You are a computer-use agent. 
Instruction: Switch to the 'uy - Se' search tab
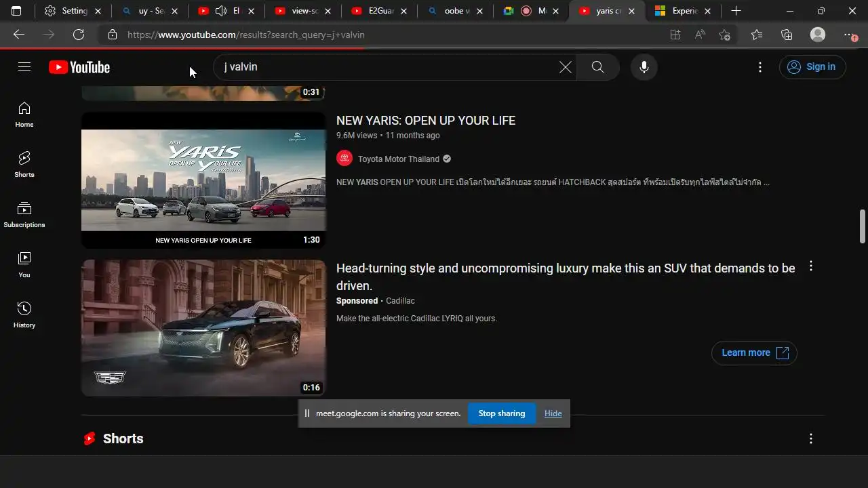(151, 11)
